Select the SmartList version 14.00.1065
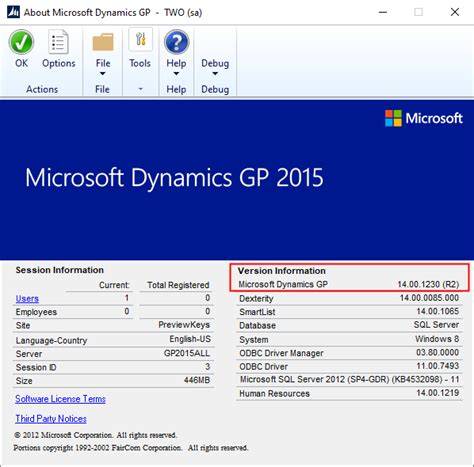Screen dimensions: 474x467 [438, 311]
